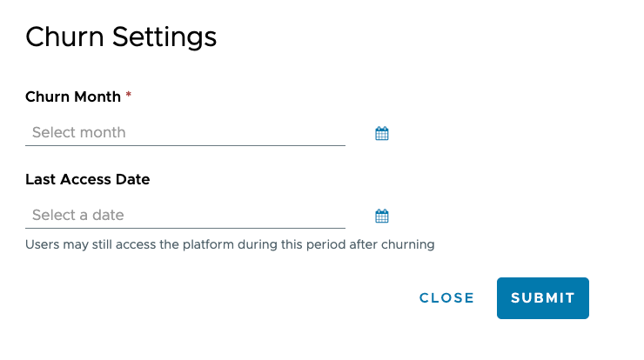This screenshot has width=644, height=360.
Task: Click the Last Access Date label
Action: [x=88, y=179]
